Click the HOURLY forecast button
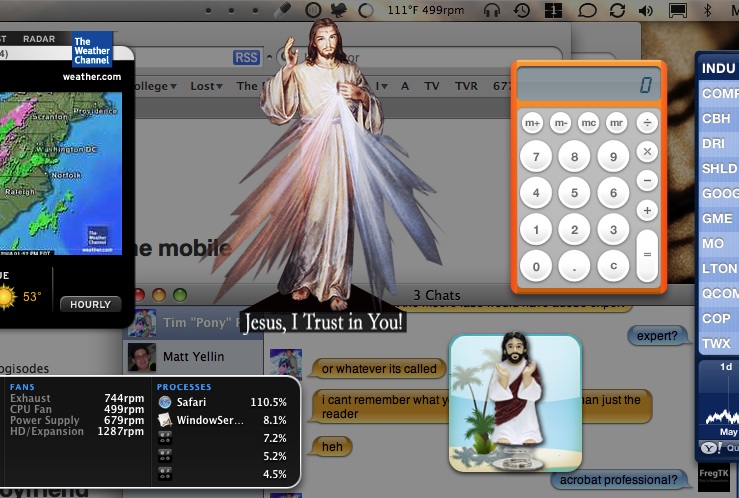 tap(90, 304)
